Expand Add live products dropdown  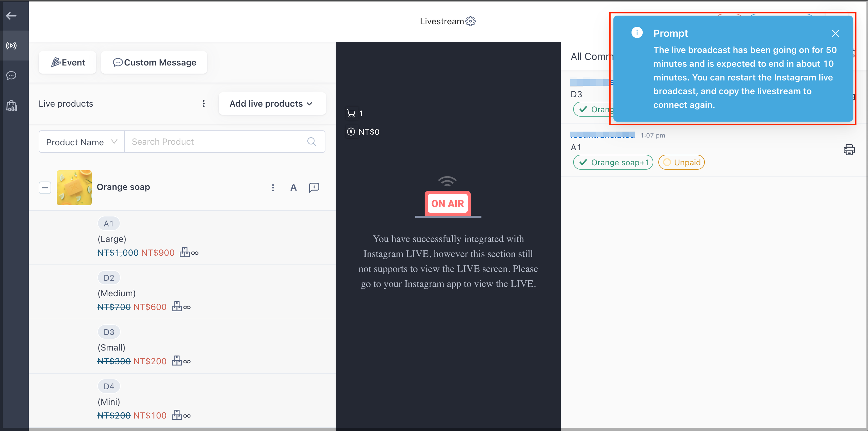(272, 104)
